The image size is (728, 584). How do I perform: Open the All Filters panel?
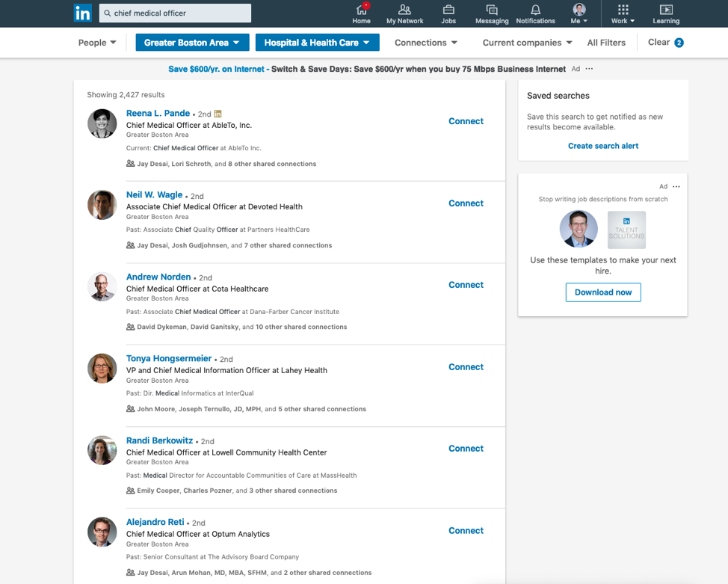click(x=606, y=43)
